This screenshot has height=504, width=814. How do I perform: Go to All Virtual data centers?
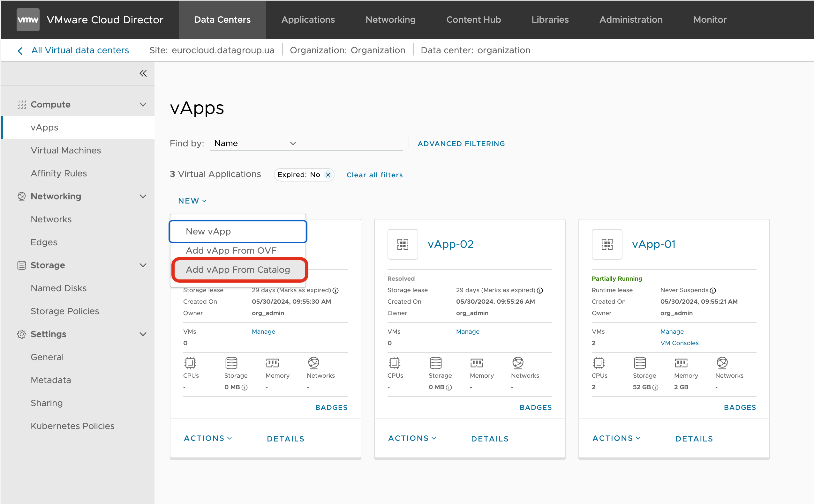click(x=80, y=50)
